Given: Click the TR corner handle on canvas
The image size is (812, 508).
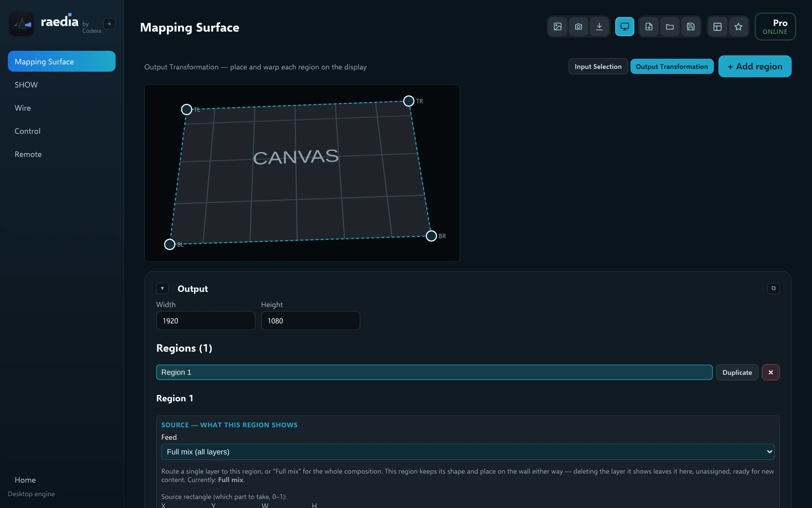Looking at the screenshot, I should coord(409,101).
